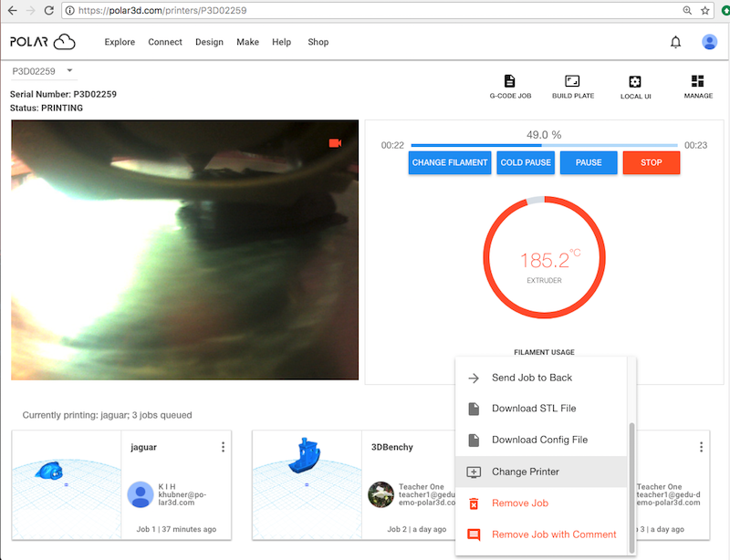Click the red STOP button
The width and height of the screenshot is (730, 560).
[652, 162]
